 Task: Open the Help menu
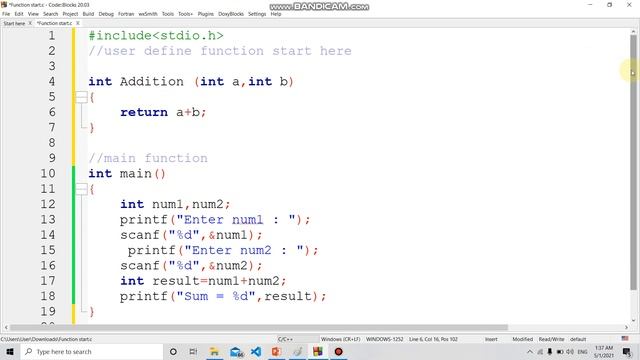point(276,14)
